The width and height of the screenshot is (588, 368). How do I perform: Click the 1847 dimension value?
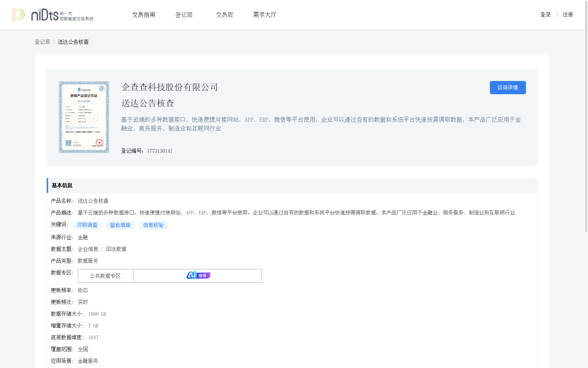pos(93,337)
